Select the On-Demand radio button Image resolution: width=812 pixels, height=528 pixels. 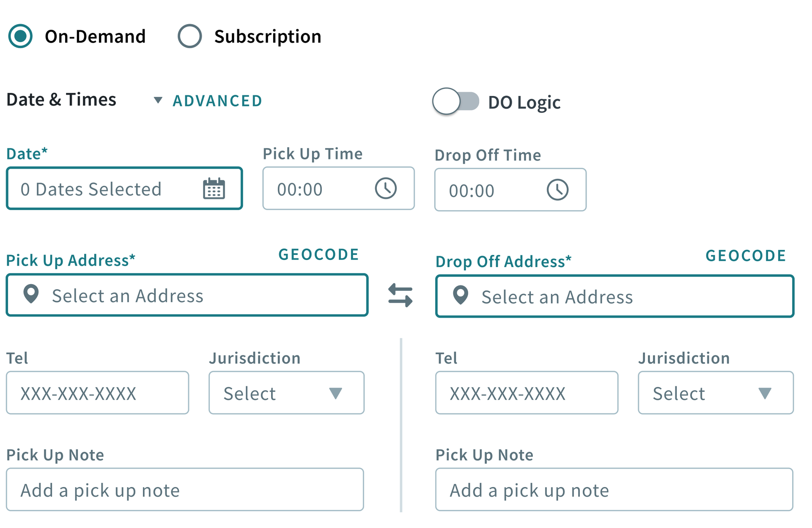(20, 36)
